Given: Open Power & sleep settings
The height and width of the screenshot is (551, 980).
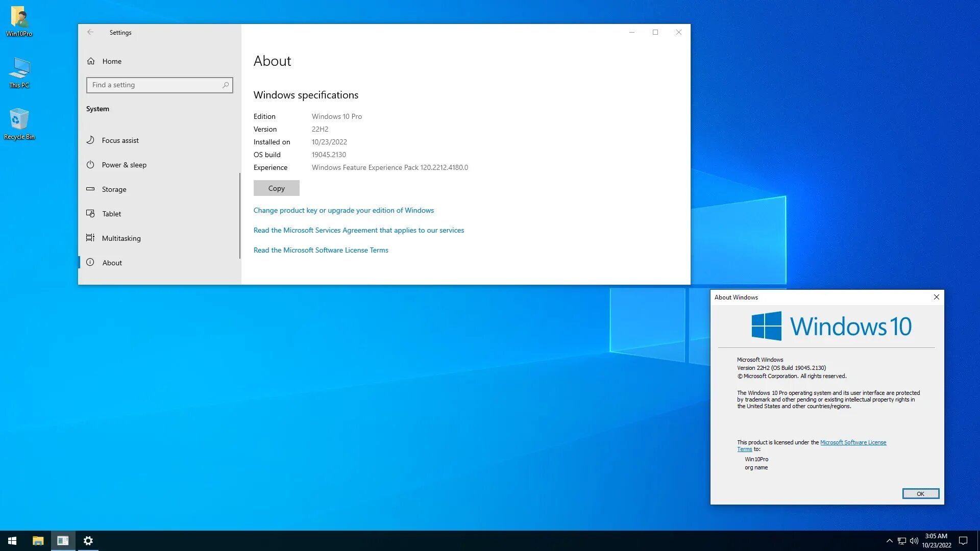Looking at the screenshot, I should point(124,165).
